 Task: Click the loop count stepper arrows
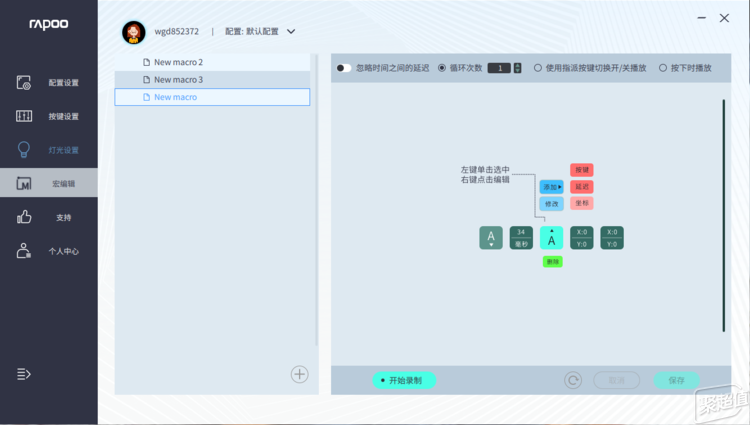[x=517, y=68]
